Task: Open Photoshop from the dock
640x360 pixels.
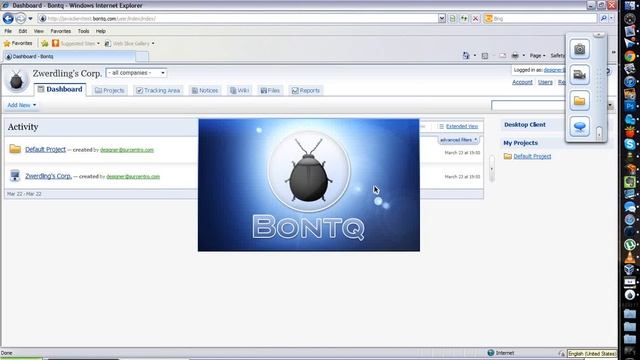Action: 630,107
